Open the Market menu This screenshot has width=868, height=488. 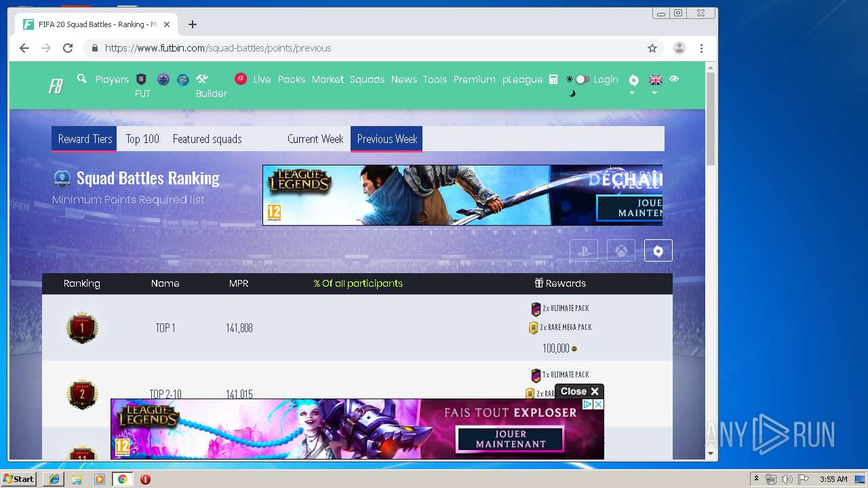328,79
